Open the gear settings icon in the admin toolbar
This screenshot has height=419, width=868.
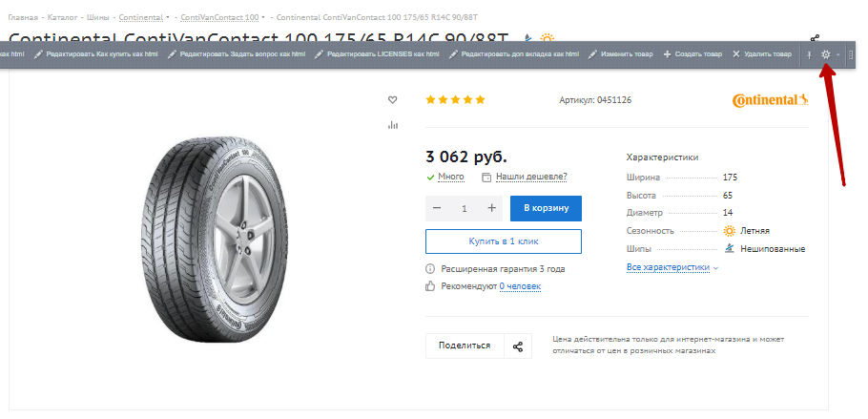(826, 54)
